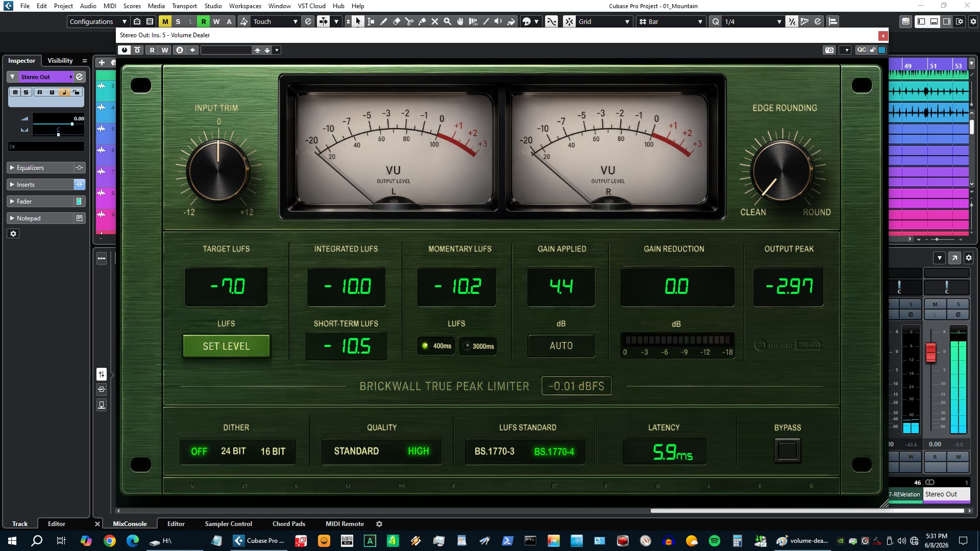Select the Erase tool
980x551 pixels.
click(x=397, y=21)
